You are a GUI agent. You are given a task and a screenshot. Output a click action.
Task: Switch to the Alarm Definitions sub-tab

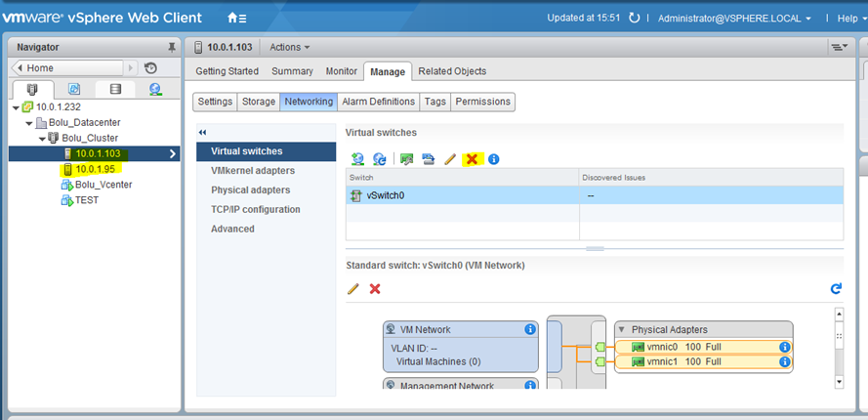coord(379,102)
